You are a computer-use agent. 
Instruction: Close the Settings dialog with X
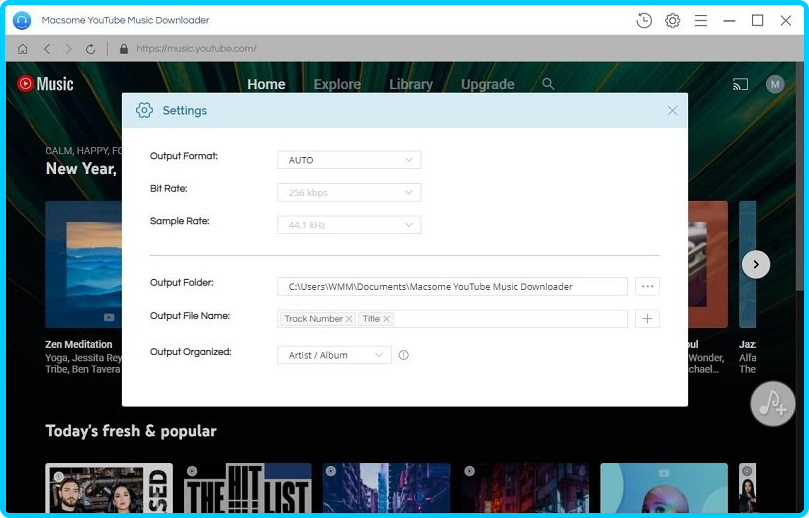(x=672, y=110)
